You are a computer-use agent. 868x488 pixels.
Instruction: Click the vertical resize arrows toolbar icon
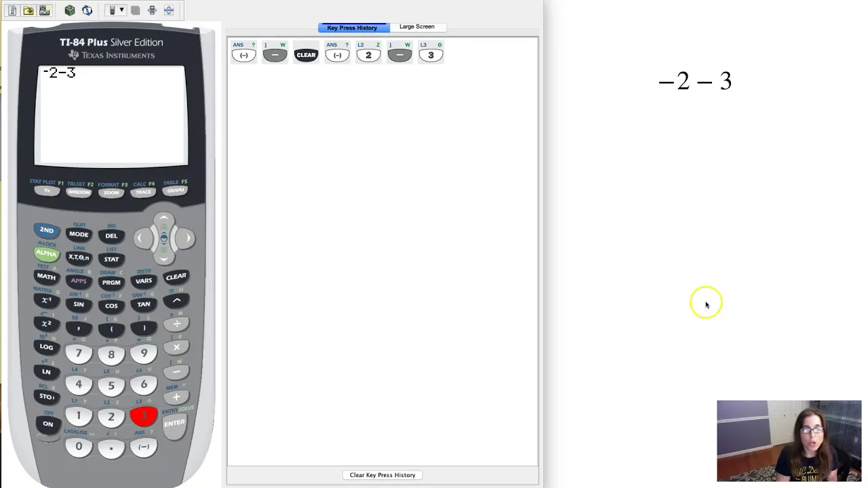coord(169,10)
